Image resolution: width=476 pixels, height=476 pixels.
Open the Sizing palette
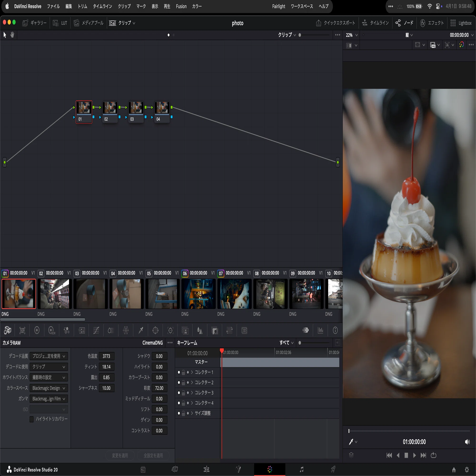click(x=229, y=330)
